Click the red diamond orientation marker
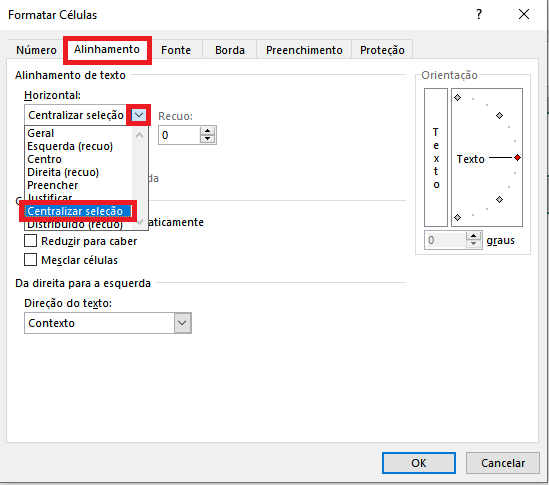Screen dimensions: 549x485 (517, 158)
